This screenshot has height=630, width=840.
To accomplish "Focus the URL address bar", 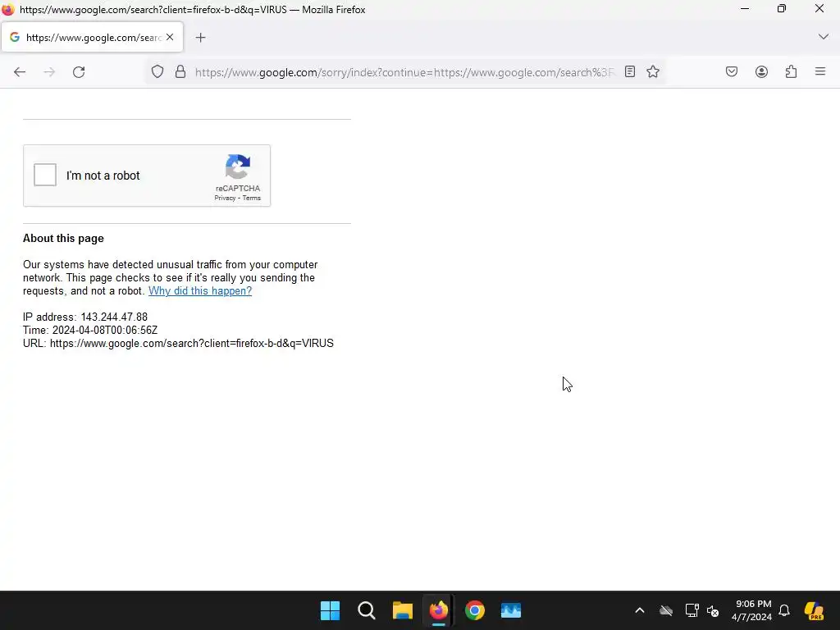I will (x=404, y=72).
